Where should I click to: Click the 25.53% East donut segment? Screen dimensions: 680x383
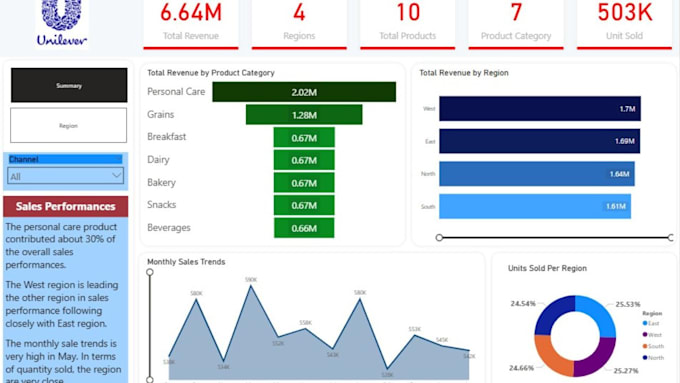pos(599,312)
